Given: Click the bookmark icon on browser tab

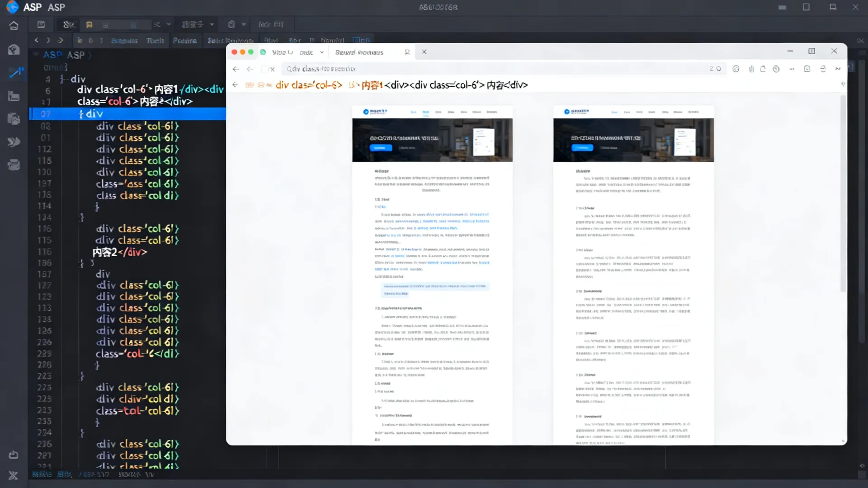Looking at the screenshot, I should 407,52.
